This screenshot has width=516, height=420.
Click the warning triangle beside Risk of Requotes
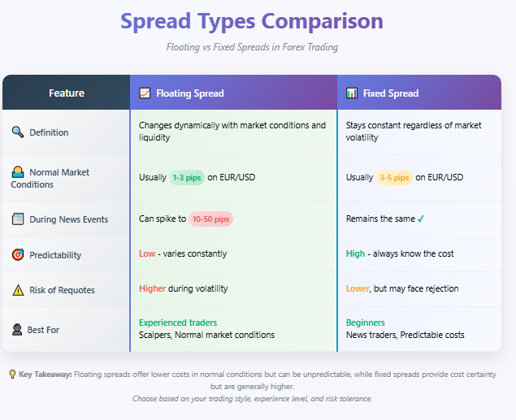tap(17, 289)
